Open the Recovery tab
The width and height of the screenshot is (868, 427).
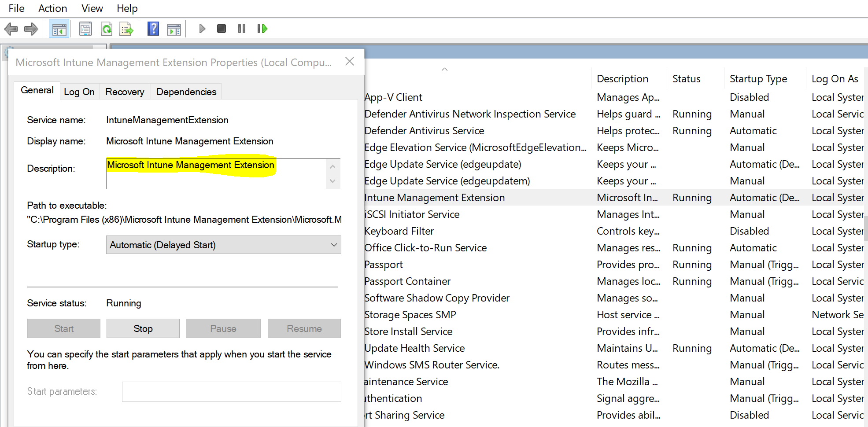125,92
